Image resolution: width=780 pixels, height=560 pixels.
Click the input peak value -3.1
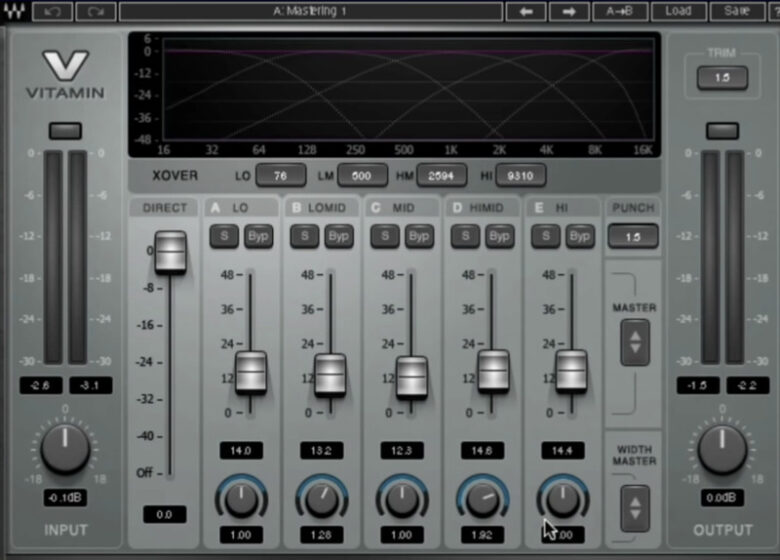(91, 385)
